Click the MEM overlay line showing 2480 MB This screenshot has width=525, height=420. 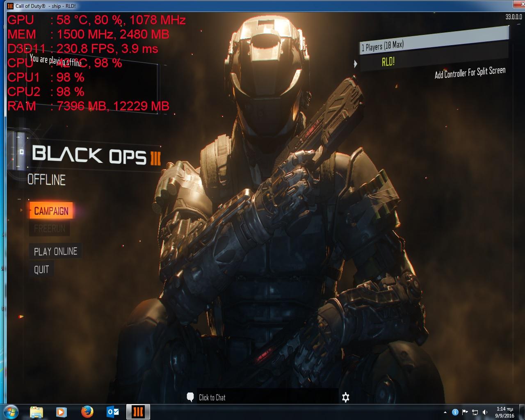(88, 34)
